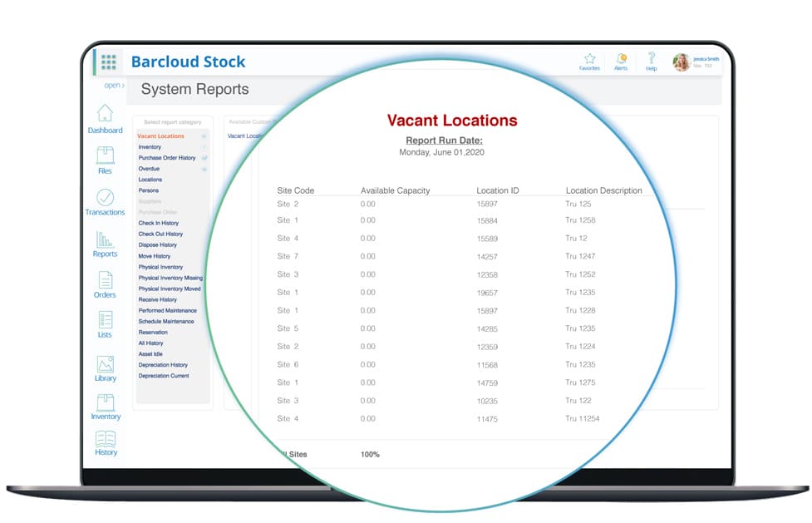This screenshot has height=523, width=812.
Task: Click description Tru 1275
Action: [x=580, y=382]
